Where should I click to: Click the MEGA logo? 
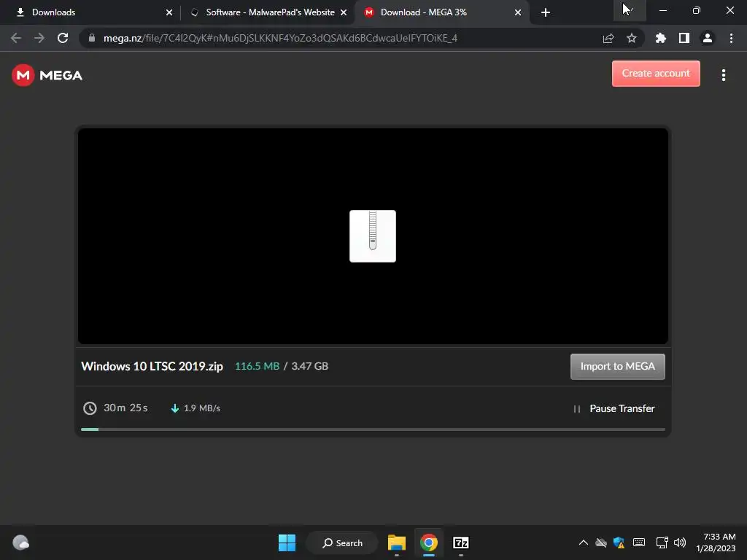[x=47, y=75]
